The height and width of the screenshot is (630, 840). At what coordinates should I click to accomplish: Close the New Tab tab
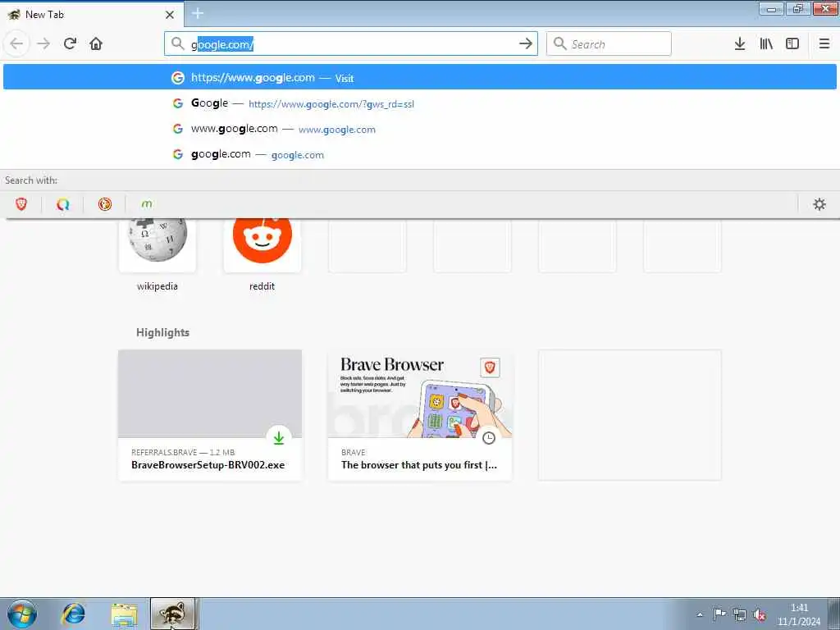point(170,15)
